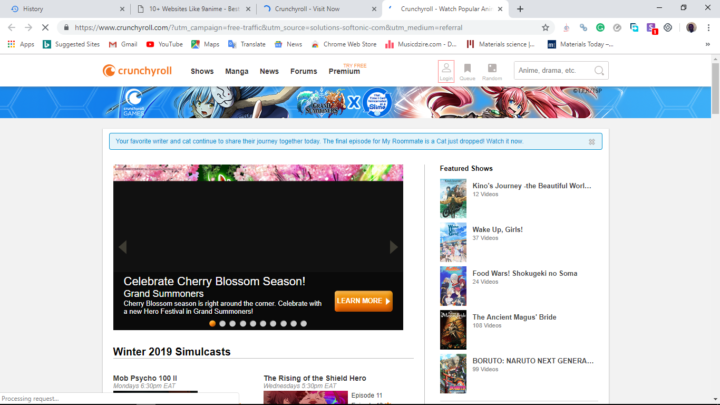
Task: Click the Grand Summoners banner ad
Action: click(x=355, y=102)
